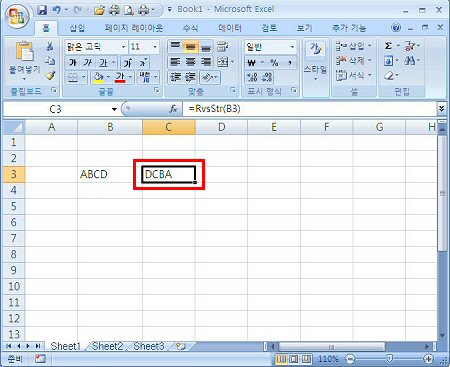Click the Merge and Center icon
450x367 pixels.
[x=223, y=62]
